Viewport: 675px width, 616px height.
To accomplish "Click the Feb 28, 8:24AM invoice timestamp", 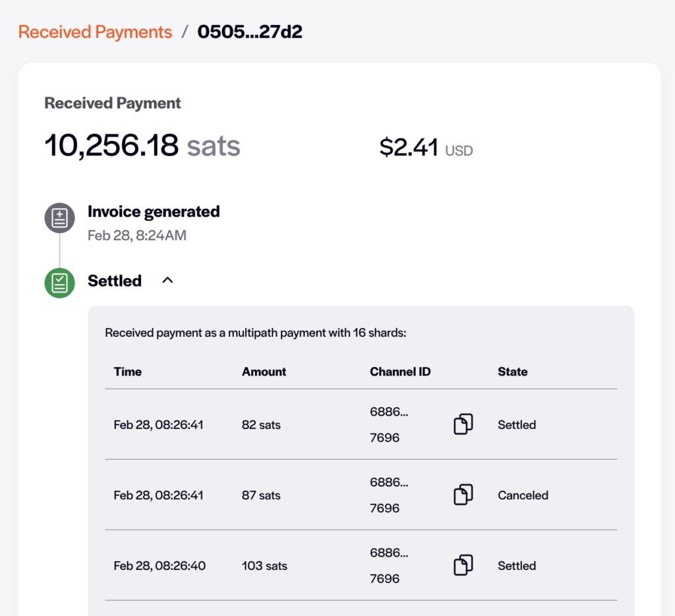I will [137, 235].
